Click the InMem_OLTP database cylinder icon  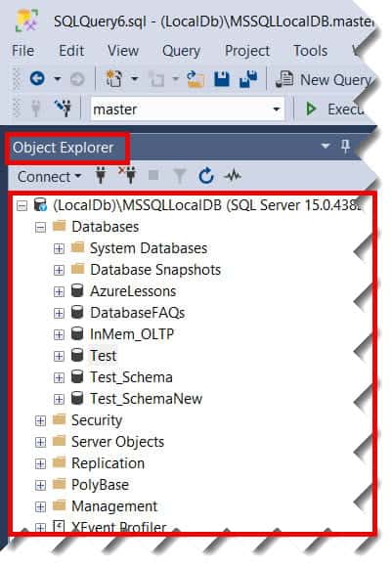pos(77,333)
